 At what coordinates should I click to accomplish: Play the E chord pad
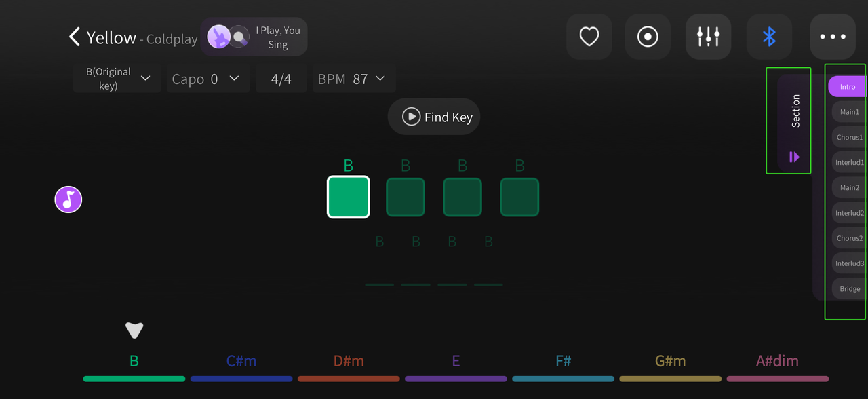456,366
